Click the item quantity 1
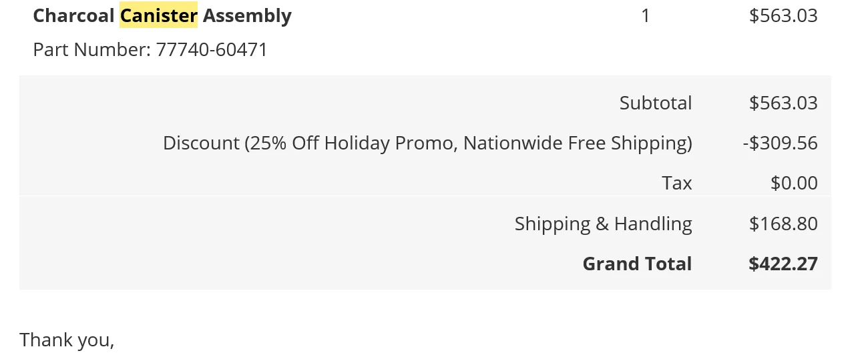Image resolution: width=868 pixels, height=359 pixels. click(645, 15)
